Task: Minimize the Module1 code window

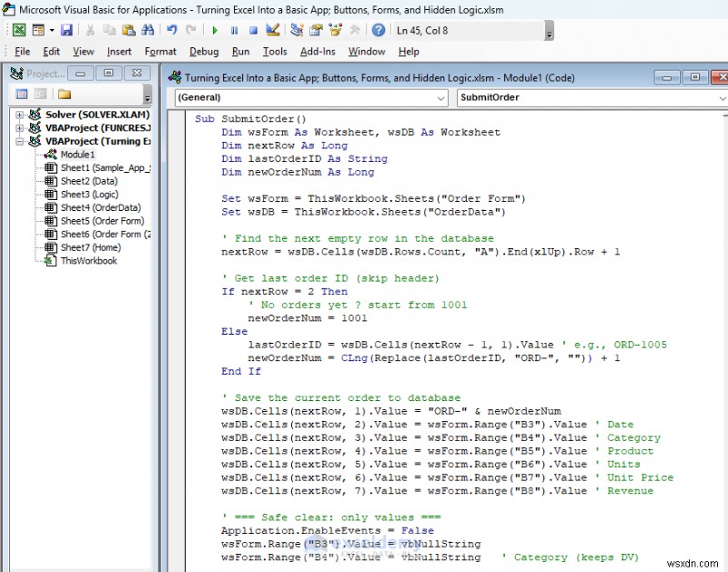Action: [667, 77]
